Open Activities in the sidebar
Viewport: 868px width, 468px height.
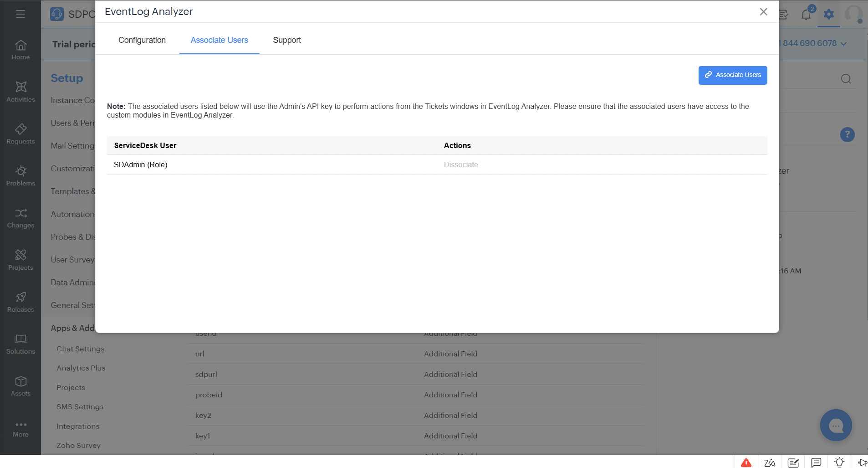point(20,92)
